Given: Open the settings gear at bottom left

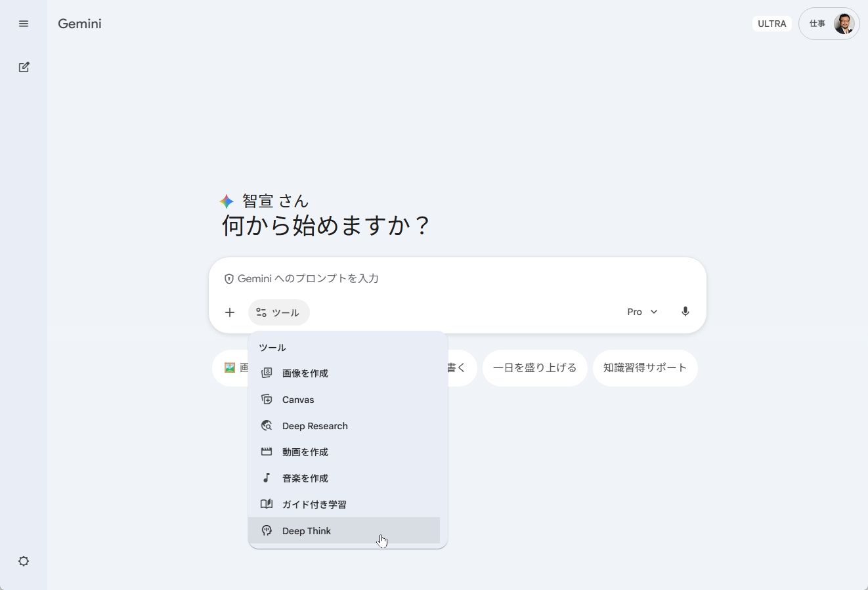Looking at the screenshot, I should (x=24, y=561).
